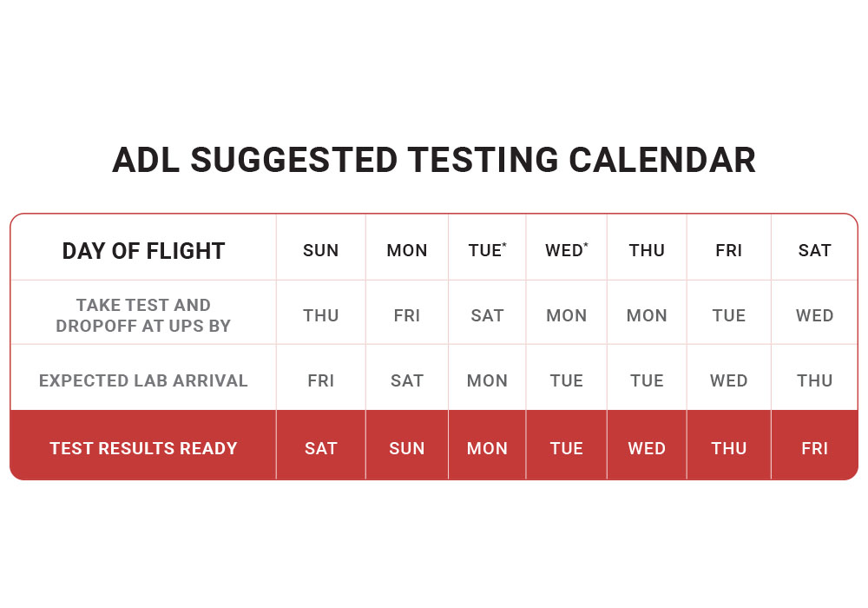Click the ADL Suggested Testing Calendar title
The height and width of the screenshot is (608, 868).
point(433,160)
